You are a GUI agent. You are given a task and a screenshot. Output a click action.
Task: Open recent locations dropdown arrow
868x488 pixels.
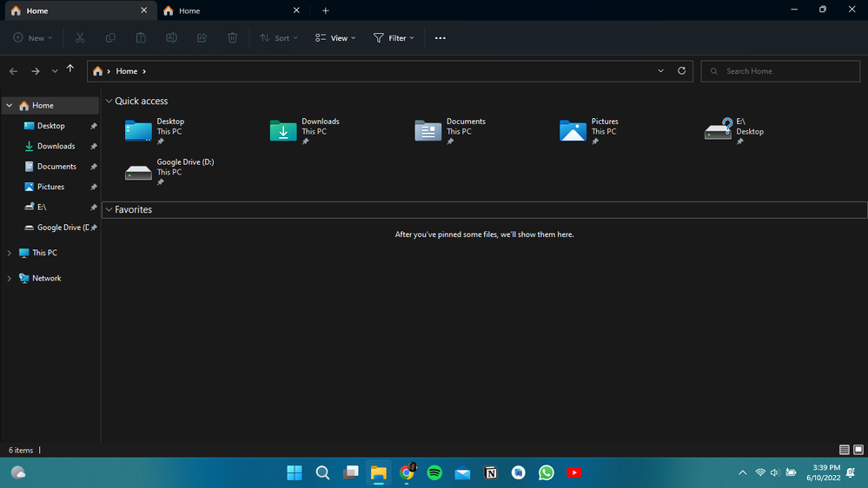click(54, 71)
